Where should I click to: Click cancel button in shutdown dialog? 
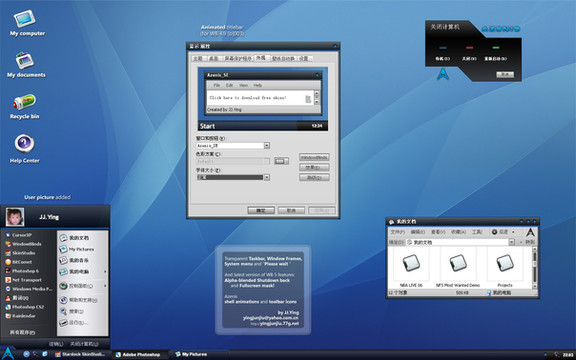pyautogui.click(x=505, y=75)
